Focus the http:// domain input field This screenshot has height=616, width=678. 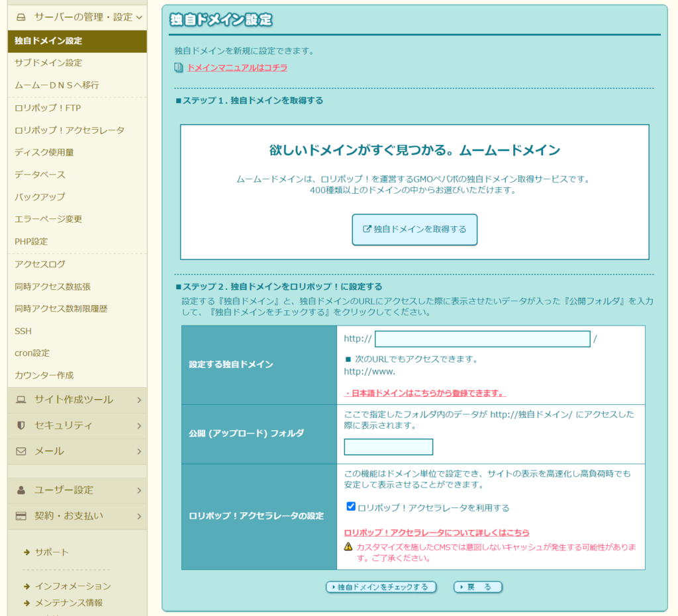[x=482, y=339]
